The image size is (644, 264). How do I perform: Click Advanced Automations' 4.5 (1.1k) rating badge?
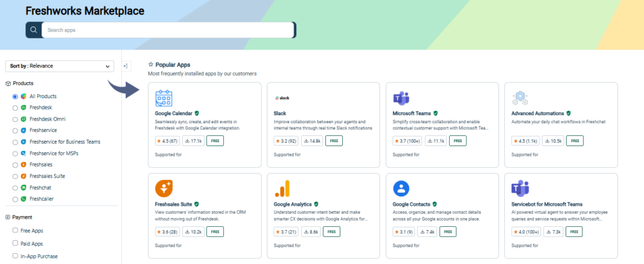[x=525, y=141]
